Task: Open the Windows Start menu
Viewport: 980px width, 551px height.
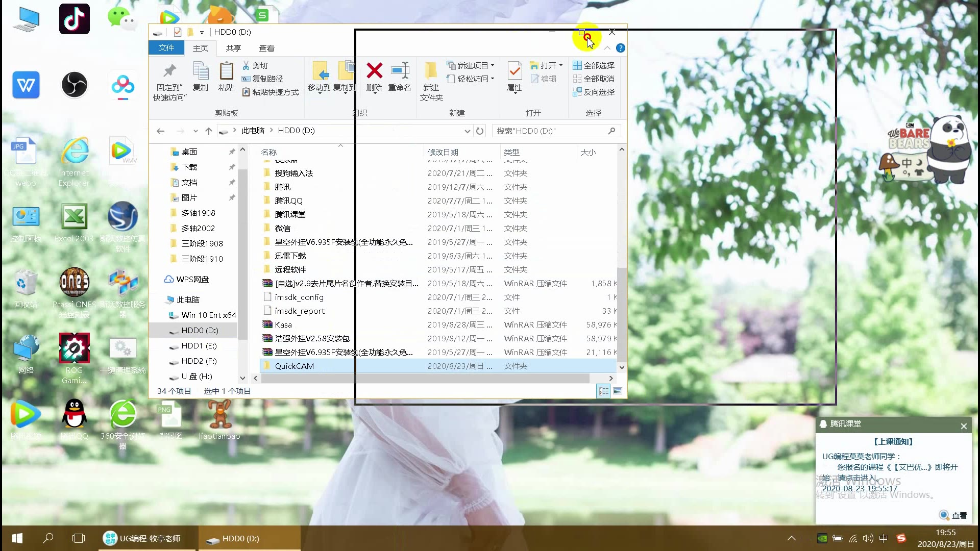Action: (17, 538)
